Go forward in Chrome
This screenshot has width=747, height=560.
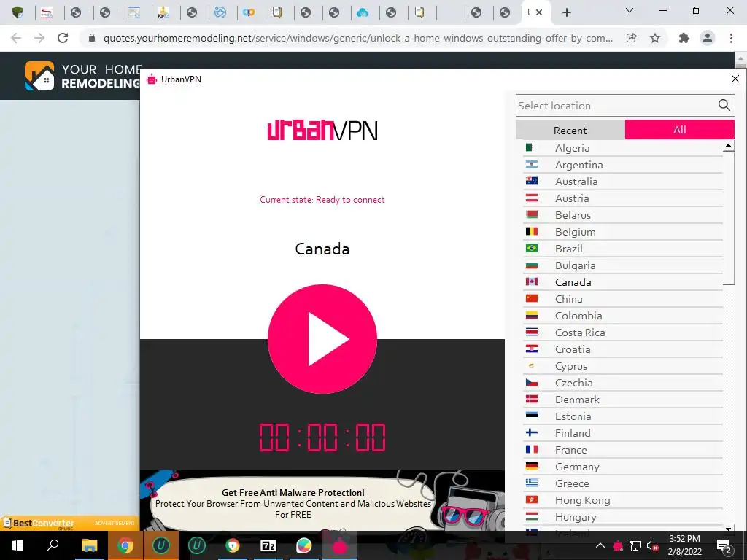pyautogui.click(x=39, y=38)
